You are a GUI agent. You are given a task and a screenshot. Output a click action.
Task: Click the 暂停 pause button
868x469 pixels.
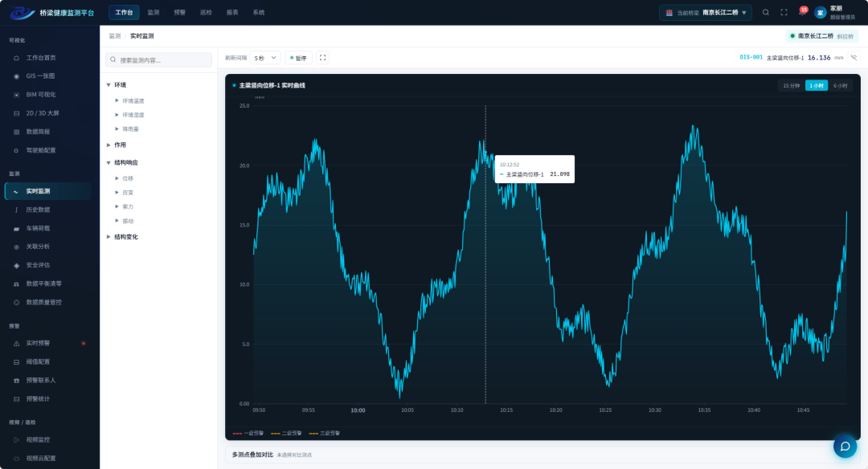coord(298,58)
